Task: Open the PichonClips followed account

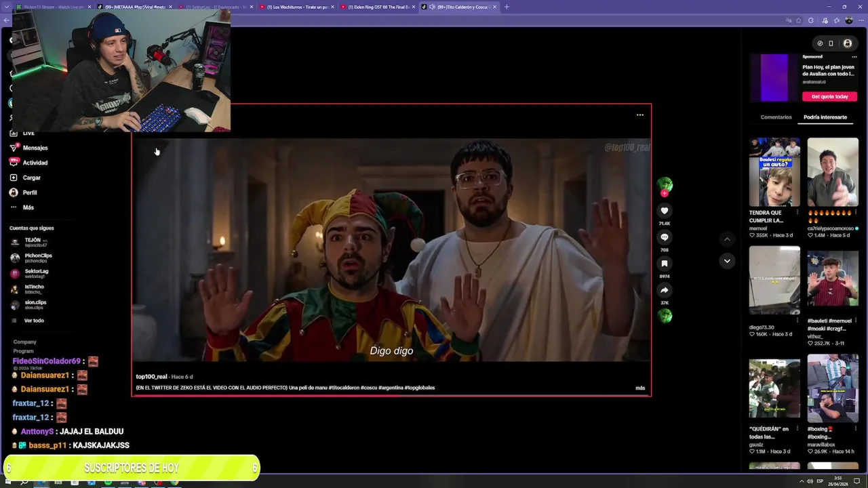Action: point(31,258)
